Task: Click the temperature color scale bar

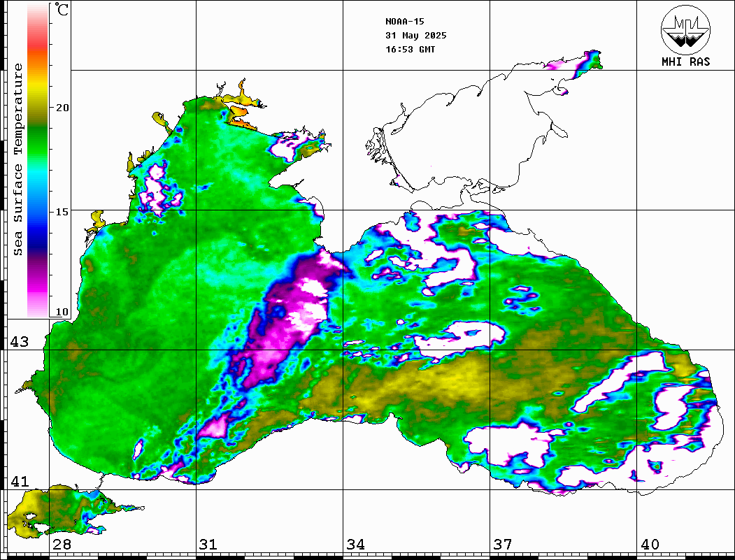Action: click(x=38, y=161)
